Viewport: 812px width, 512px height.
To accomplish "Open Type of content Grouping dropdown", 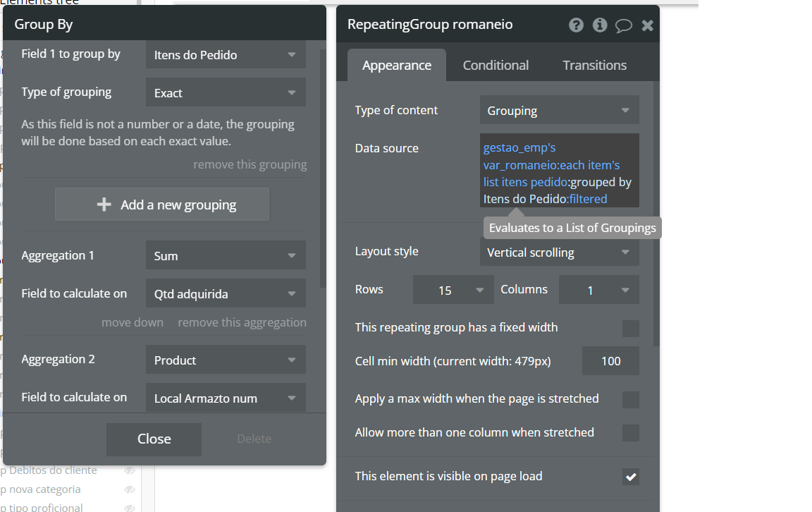I will (x=559, y=110).
